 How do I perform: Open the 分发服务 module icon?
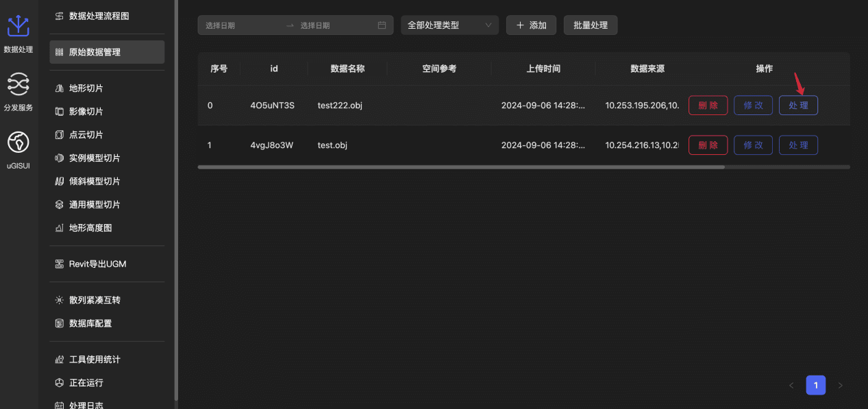(18, 85)
